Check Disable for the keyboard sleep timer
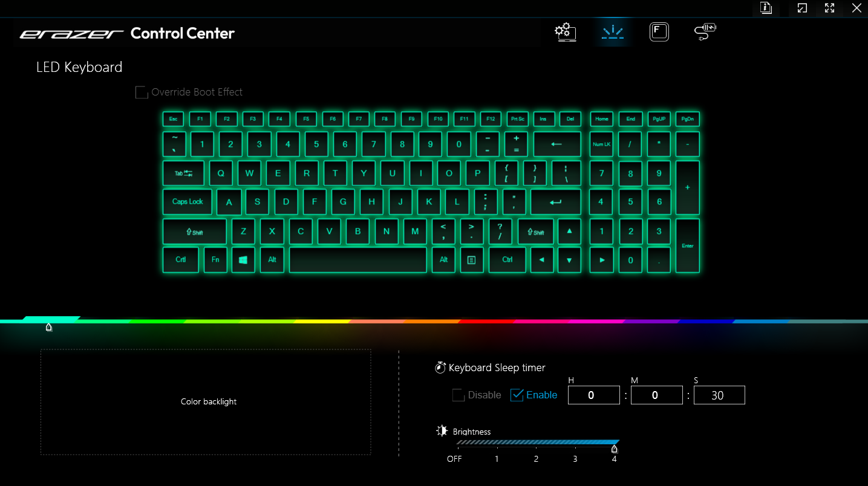The width and height of the screenshot is (868, 486). 458,395
